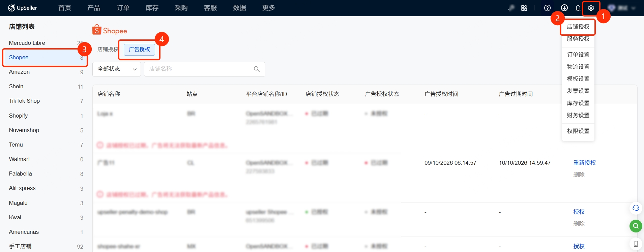Image resolution: width=644 pixels, height=252 pixels.
Task: Choose 物流设置 from settings menu
Action: coord(578,67)
